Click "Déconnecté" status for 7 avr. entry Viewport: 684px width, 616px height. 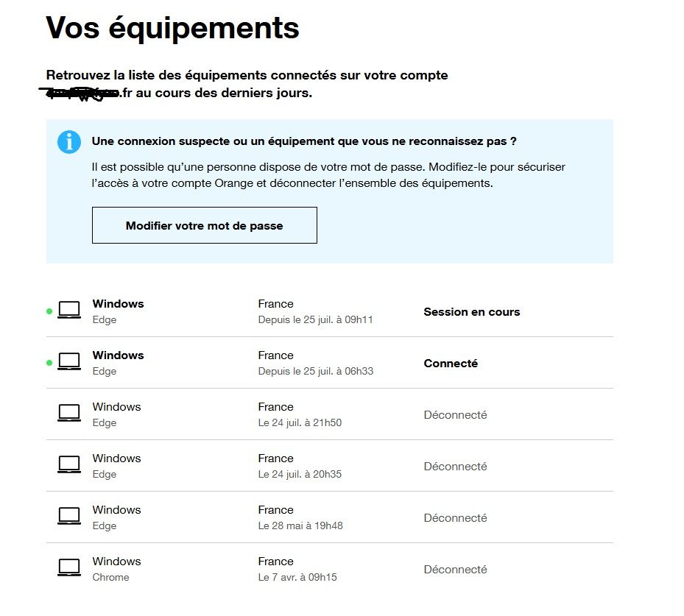455,570
